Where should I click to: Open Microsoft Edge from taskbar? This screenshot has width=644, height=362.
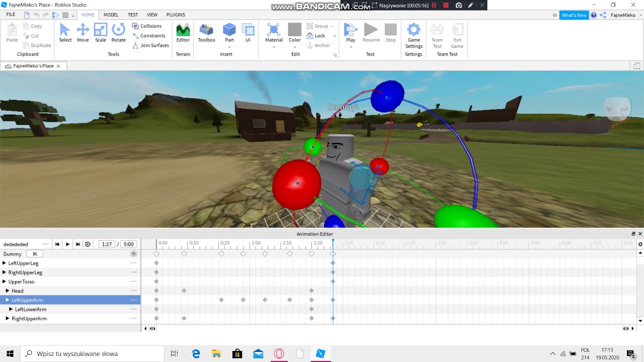pyautogui.click(x=196, y=353)
